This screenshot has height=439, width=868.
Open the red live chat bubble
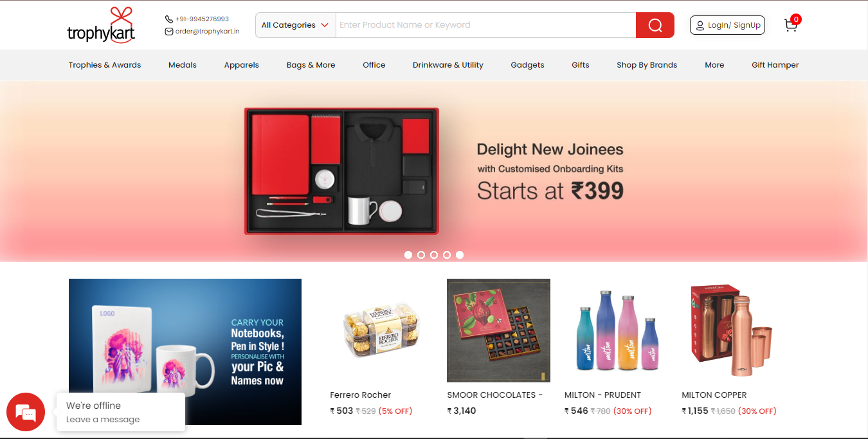pyautogui.click(x=26, y=412)
